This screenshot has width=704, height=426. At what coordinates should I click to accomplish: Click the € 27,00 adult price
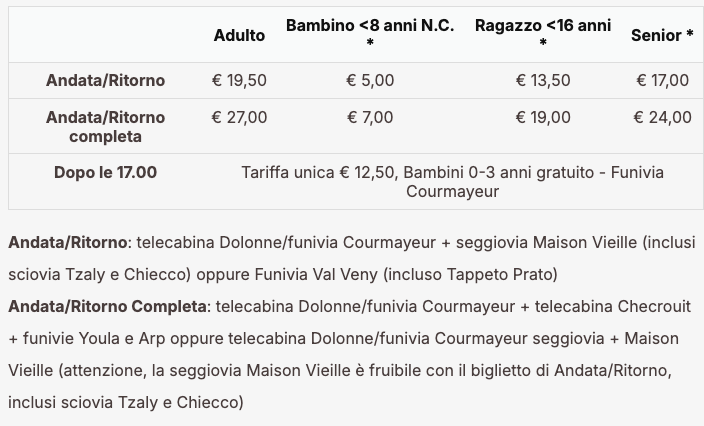(x=239, y=117)
